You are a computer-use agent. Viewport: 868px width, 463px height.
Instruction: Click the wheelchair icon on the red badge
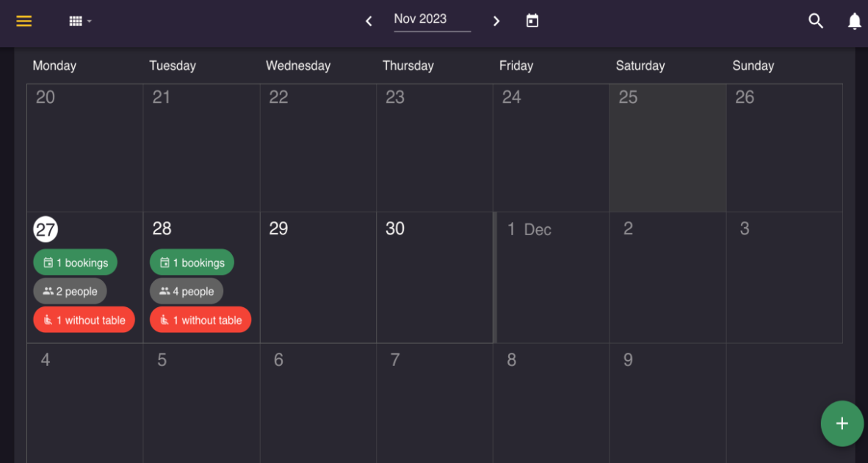point(47,319)
